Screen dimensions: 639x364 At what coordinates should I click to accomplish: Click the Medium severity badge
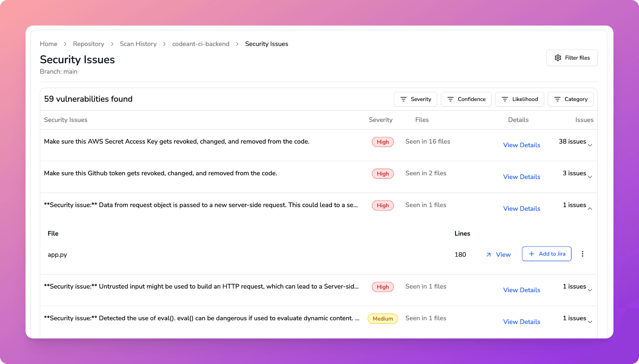coord(382,319)
